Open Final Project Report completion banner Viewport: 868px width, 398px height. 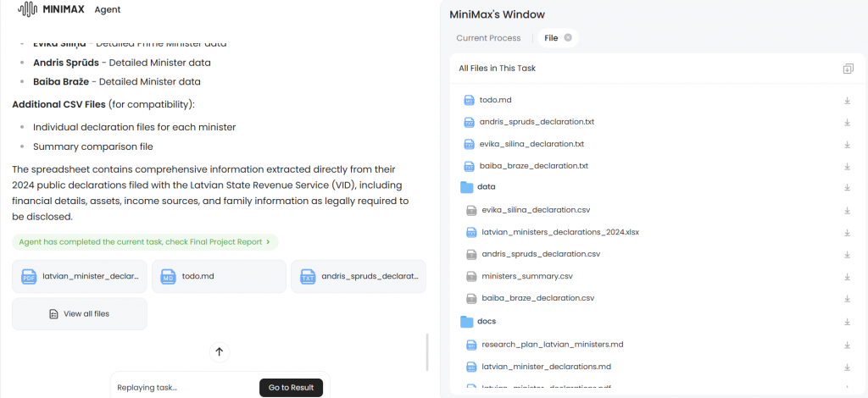click(x=144, y=241)
